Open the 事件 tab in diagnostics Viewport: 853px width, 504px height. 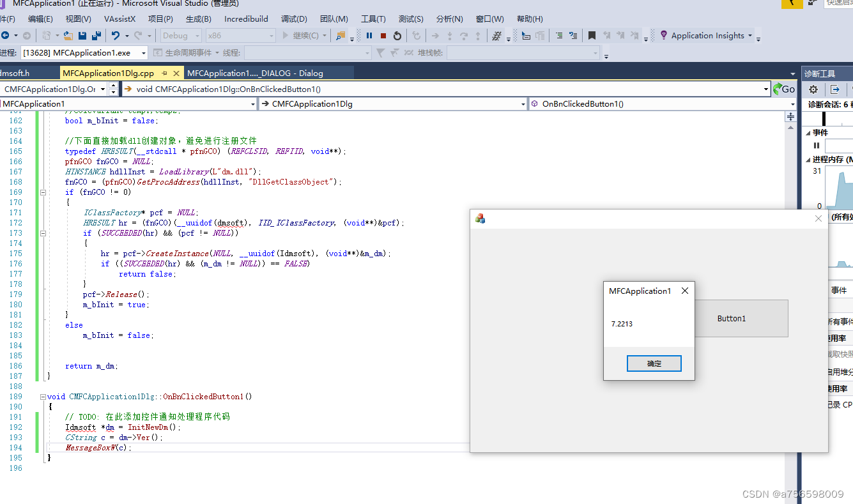(x=838, y=290)
